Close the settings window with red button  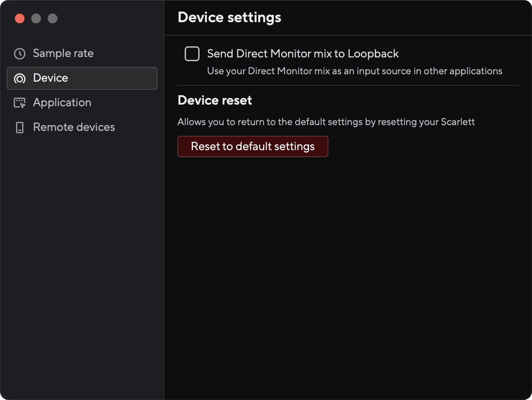[x=20, y=18]
